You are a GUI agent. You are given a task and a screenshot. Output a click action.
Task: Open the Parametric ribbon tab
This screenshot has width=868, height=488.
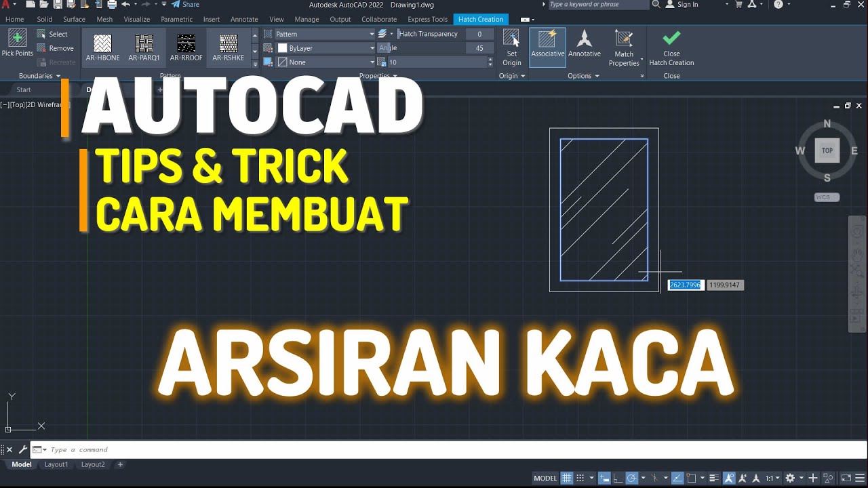pos(176,19)
